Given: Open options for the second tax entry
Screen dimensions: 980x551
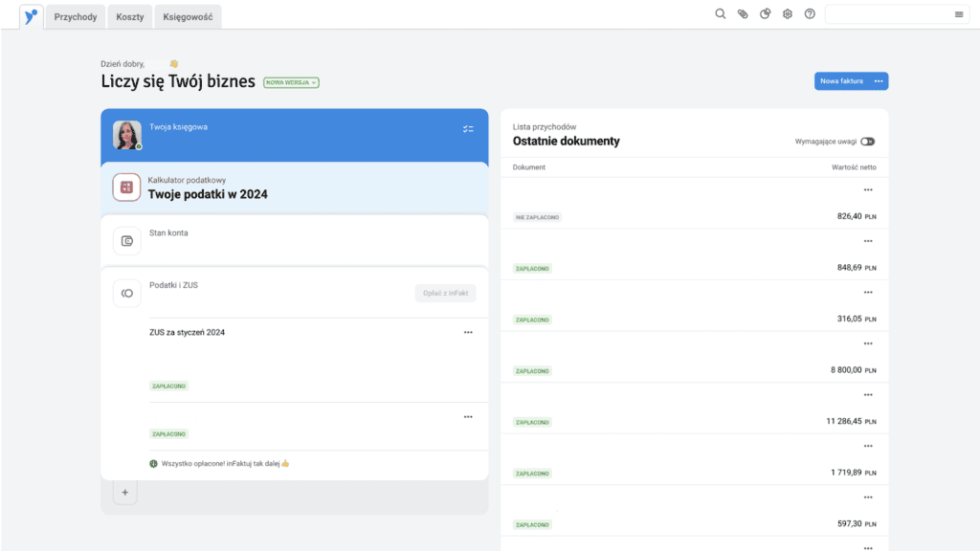Looking at the screenshot, I should point(468,417).
